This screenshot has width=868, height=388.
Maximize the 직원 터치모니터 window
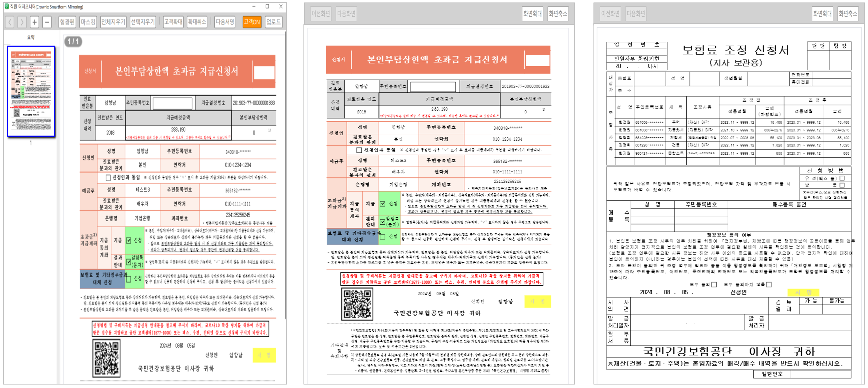coord(267,7)
